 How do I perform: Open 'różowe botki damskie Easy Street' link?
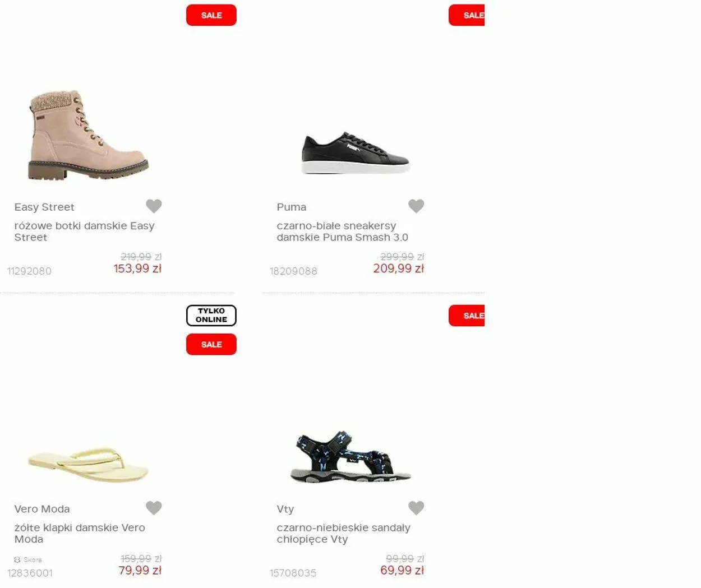point(84,232)
